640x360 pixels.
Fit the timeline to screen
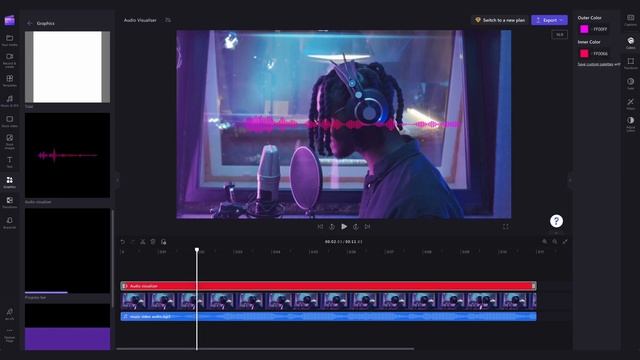(565, 242)
